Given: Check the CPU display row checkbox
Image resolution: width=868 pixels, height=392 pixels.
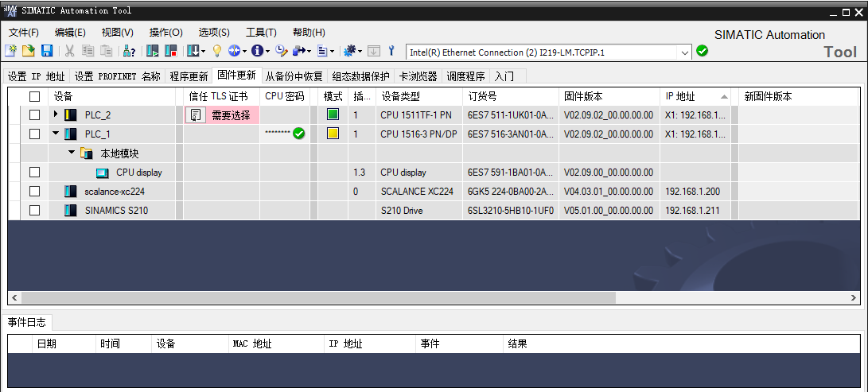Looking at the screenshot, I should [x=35, y=172].
